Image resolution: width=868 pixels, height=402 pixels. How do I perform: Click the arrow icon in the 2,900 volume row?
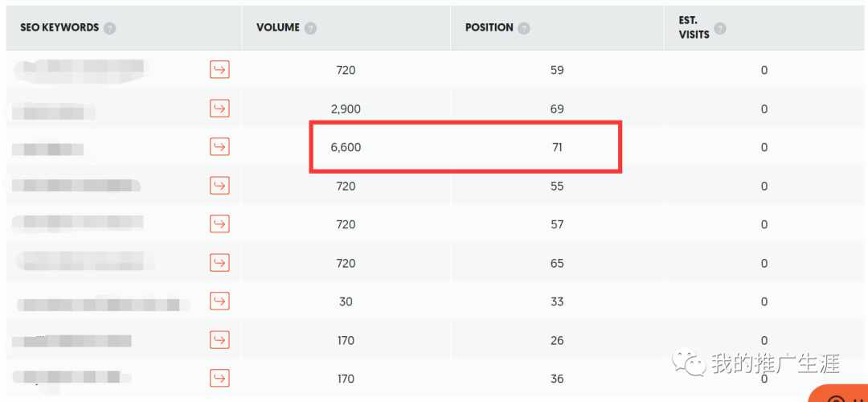point(219,109)
